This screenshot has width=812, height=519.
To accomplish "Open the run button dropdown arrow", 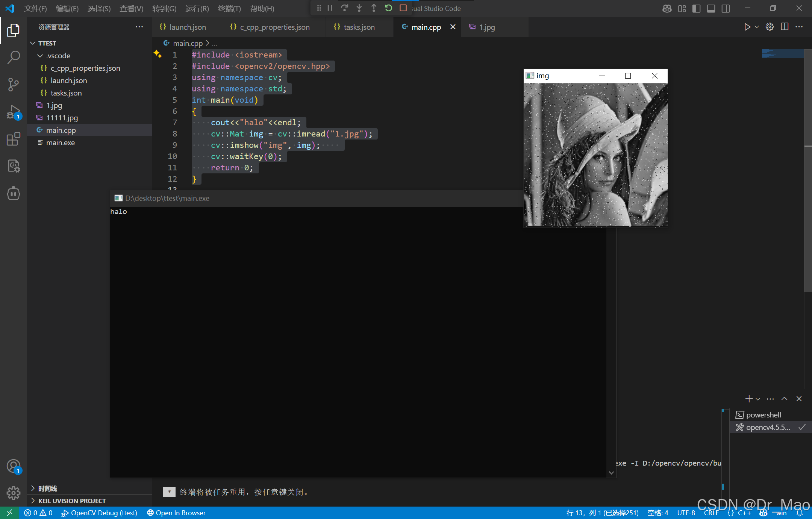I will tap(757, 27).
